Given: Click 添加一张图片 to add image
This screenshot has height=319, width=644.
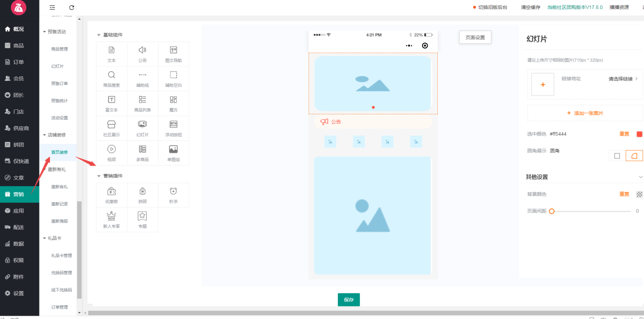Looking at the screenshot, I should point(585,113).
